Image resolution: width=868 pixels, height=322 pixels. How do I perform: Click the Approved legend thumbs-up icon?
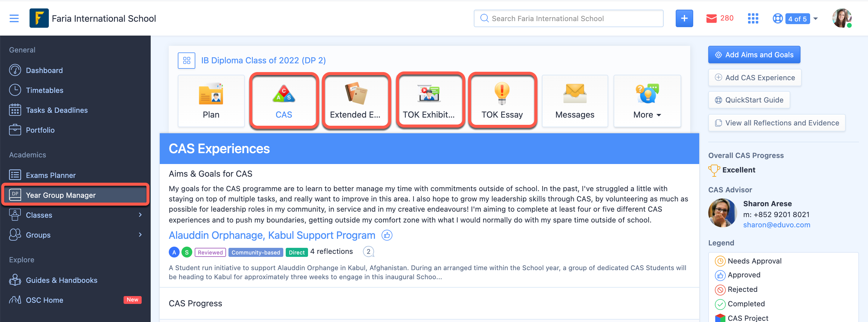(720, 275)
